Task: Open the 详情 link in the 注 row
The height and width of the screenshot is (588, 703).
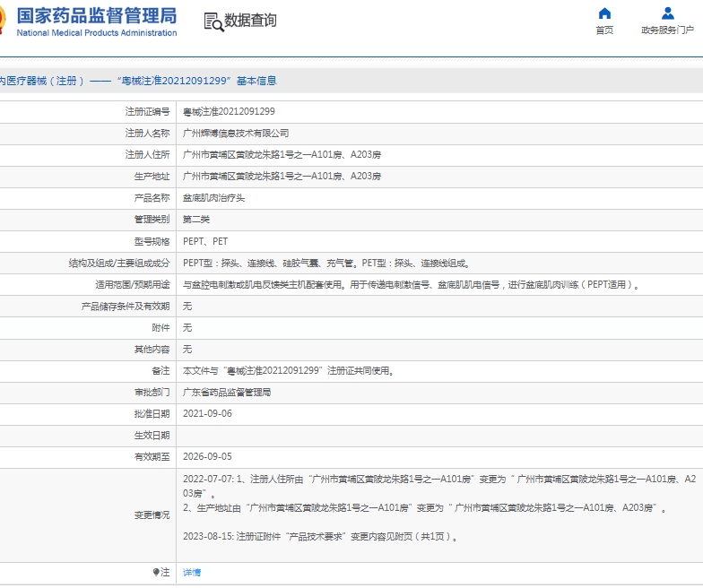Action: point(192,572)
